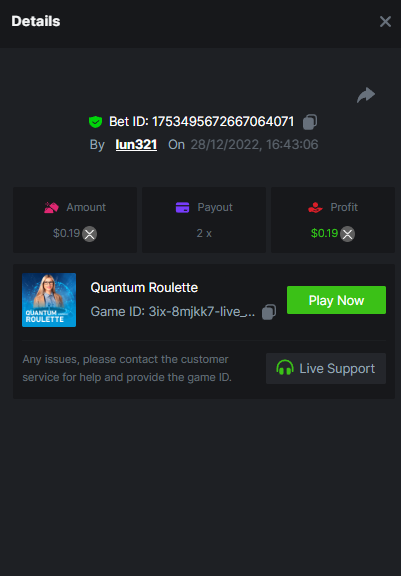Open Live Support chat
Viewport: 401px width, 576px height.
tap(326, 368)
